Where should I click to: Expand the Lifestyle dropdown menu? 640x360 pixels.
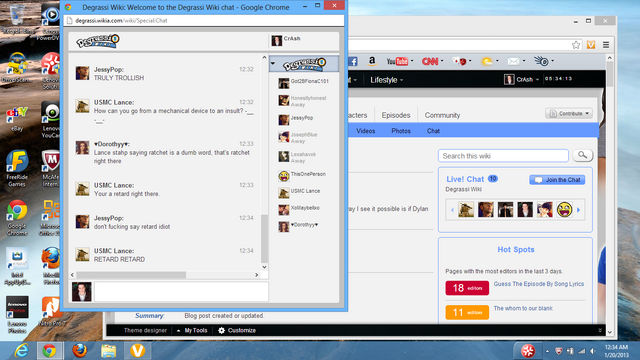387,80
